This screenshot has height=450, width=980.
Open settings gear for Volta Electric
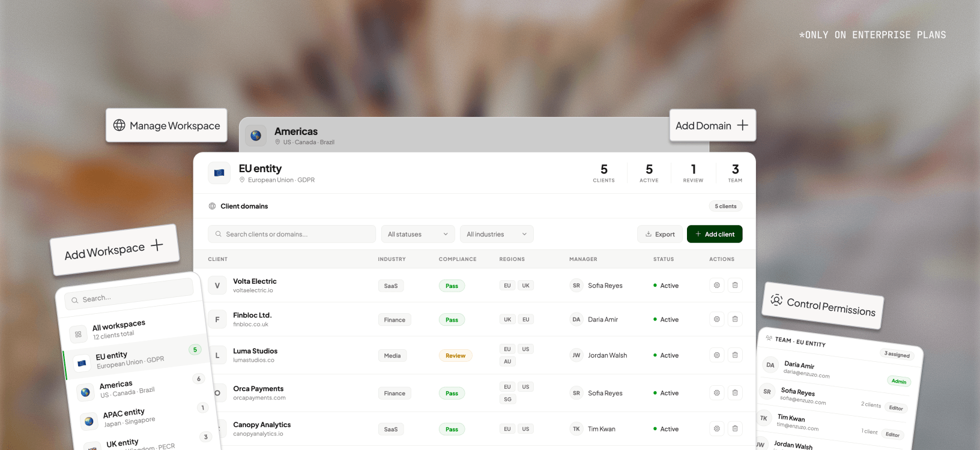pos(716,286)
